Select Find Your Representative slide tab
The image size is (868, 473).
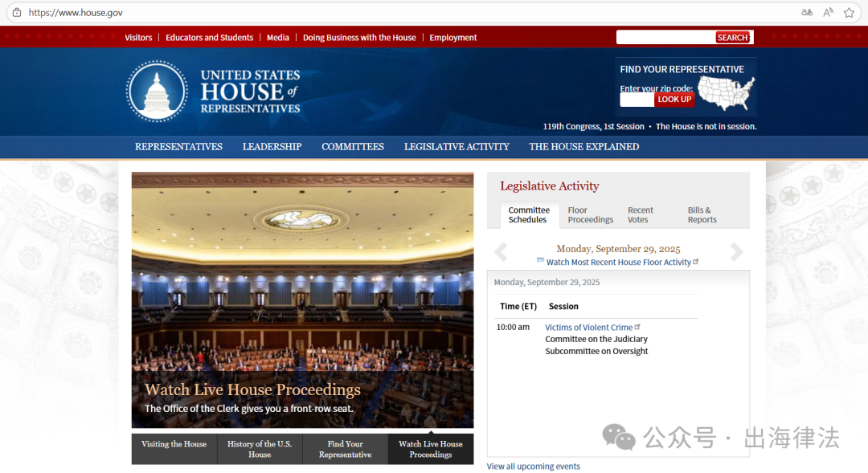345,449
